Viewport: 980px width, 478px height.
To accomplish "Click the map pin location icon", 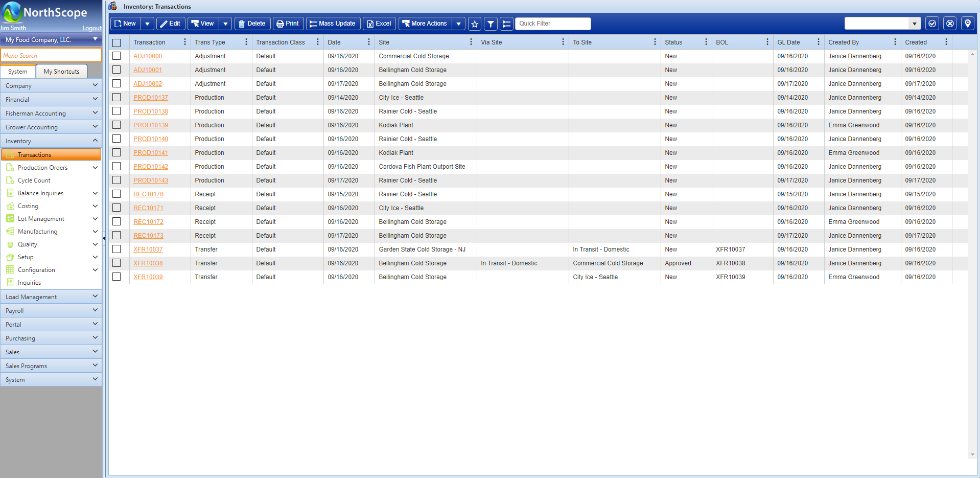I will click(967, 24).
